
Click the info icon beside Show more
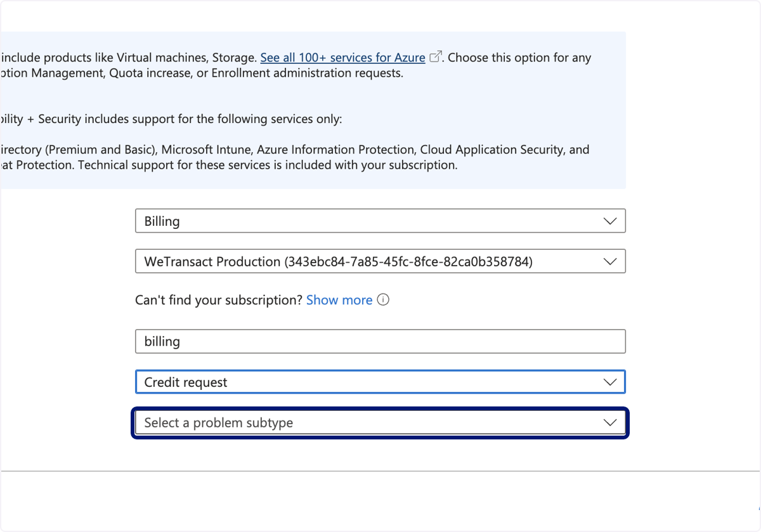383,300
